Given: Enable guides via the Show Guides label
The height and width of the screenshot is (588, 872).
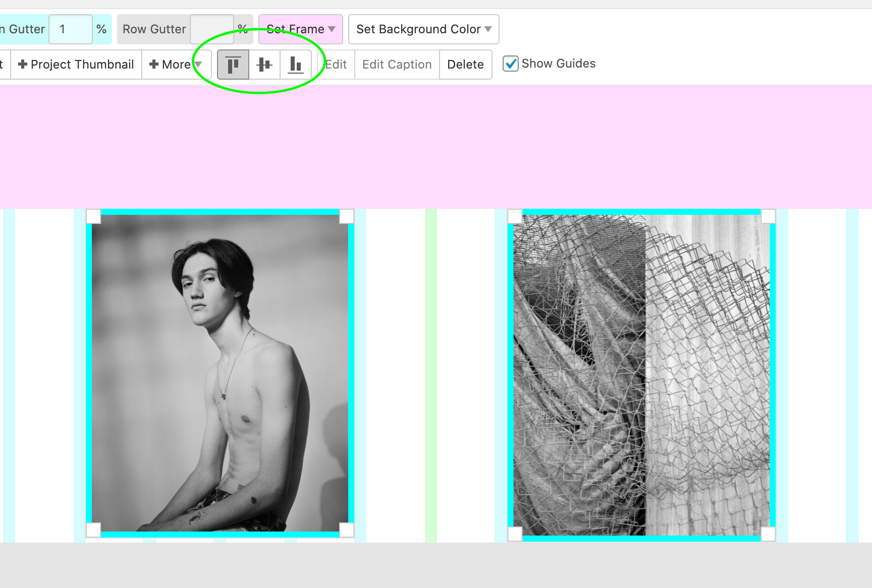Looking at the screenshot, I should click(559, 63).
